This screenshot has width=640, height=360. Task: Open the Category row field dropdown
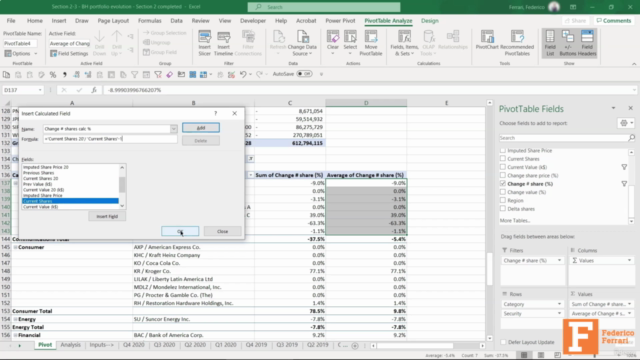[x=559, y=304]
